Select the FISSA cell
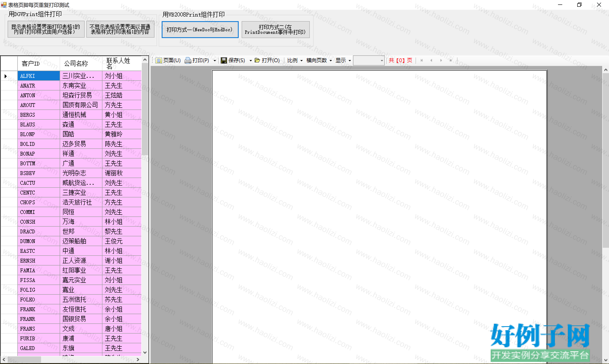The image size is (609, 364). click(x=39, y=280)
